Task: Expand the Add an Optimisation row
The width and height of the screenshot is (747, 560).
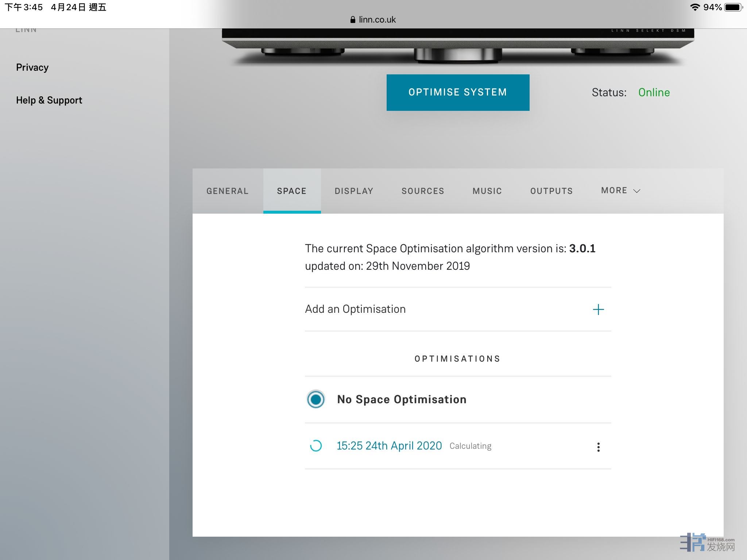Action: tap(355, 309)
